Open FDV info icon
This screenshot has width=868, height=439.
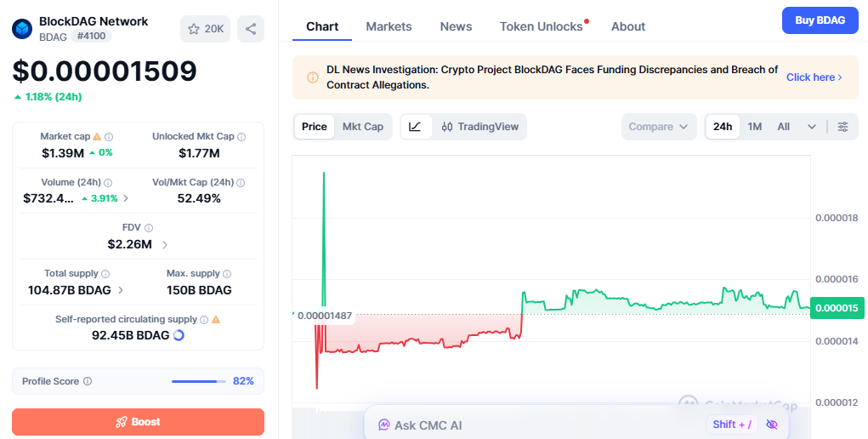149,228
